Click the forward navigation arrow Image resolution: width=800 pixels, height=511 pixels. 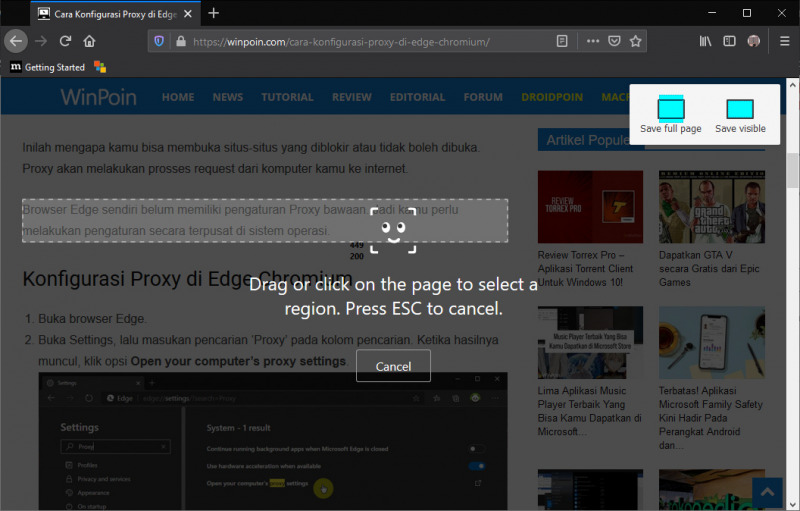tap(41, 41)
